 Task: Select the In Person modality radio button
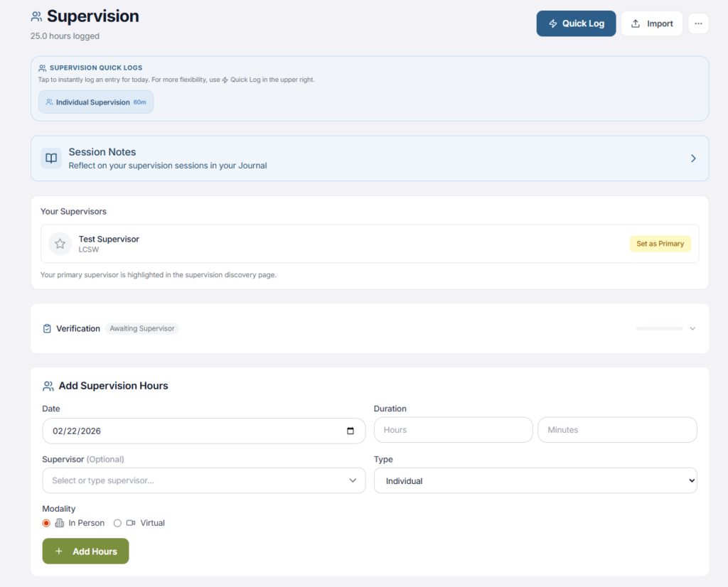tap(47, 523)
